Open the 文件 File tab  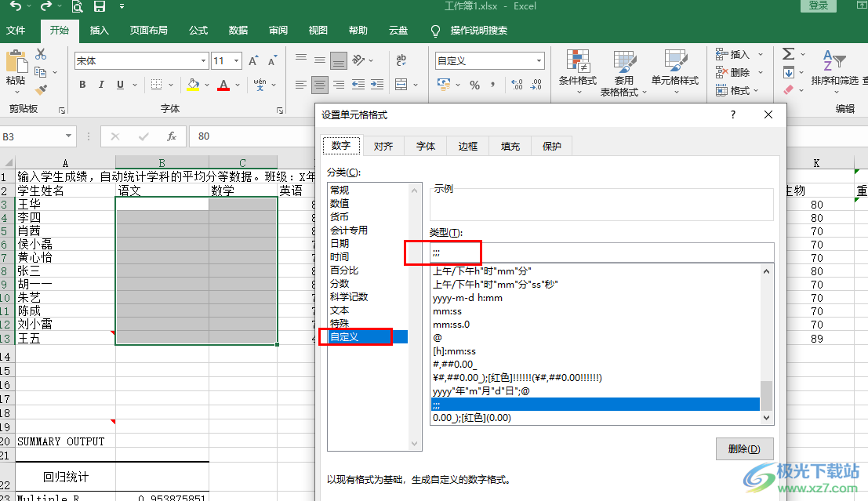16,31
